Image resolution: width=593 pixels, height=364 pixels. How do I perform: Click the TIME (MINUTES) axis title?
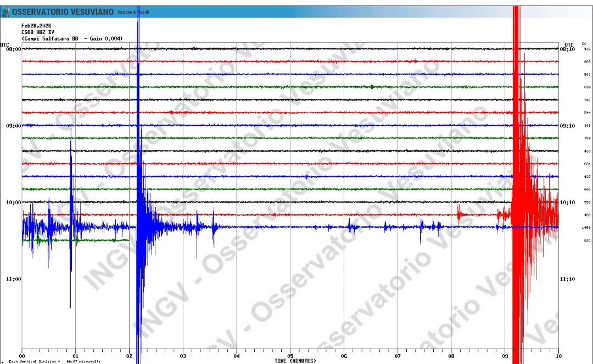tap(295, 361)
